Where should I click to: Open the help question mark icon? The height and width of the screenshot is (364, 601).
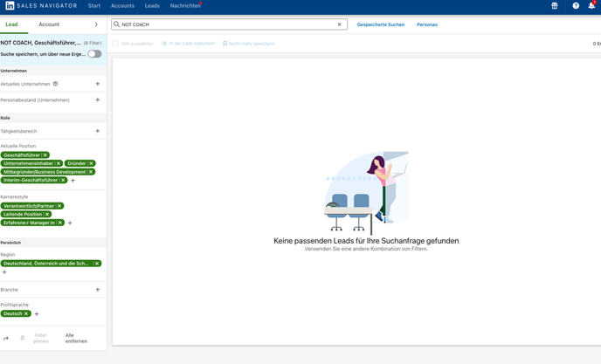576,6
